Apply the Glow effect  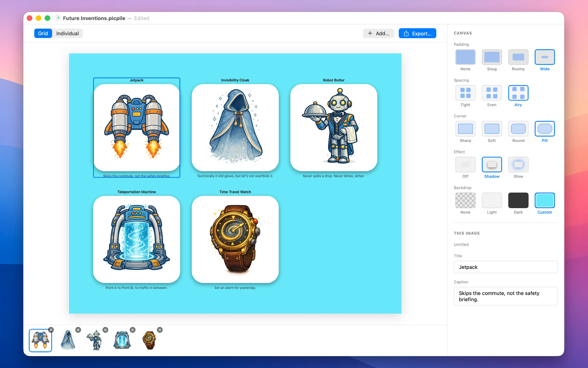pos(518,164)
